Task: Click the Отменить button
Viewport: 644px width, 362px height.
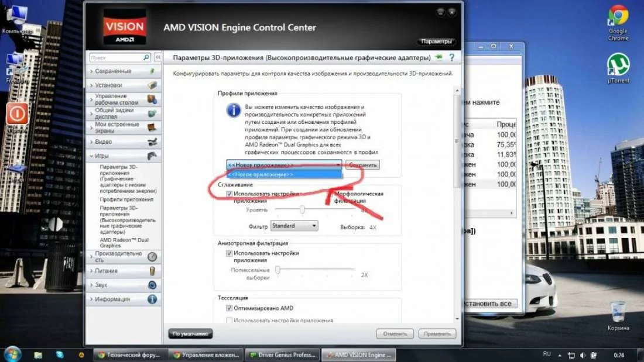Action: pyautogui.click(x=395, y=334)
